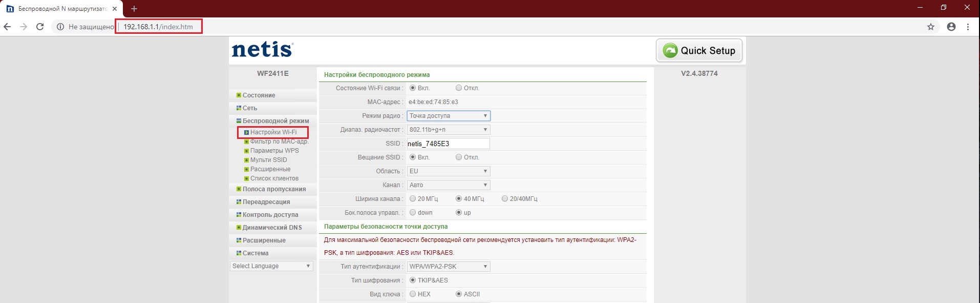Viewport: 980px width, 303px height.
Task: Open Настройки Wi-Fi submenu item
Action: pos(273,132)
